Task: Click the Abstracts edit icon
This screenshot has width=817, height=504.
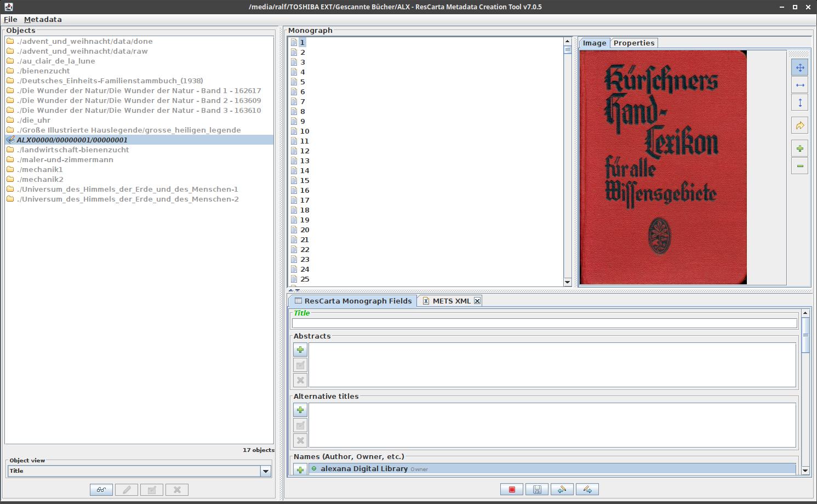Action: tap(300, 365)
